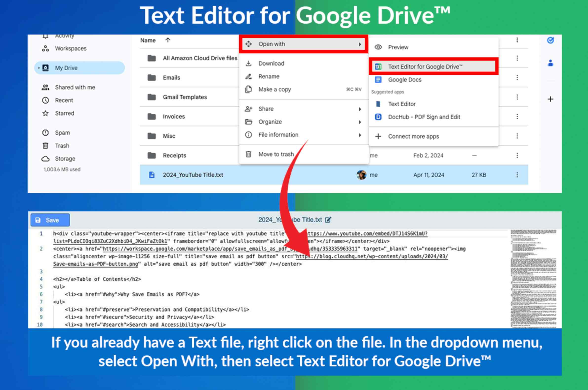Expand the Open with submenu arrow
This screenshot has height=390, width=588.
click(360, 44)
